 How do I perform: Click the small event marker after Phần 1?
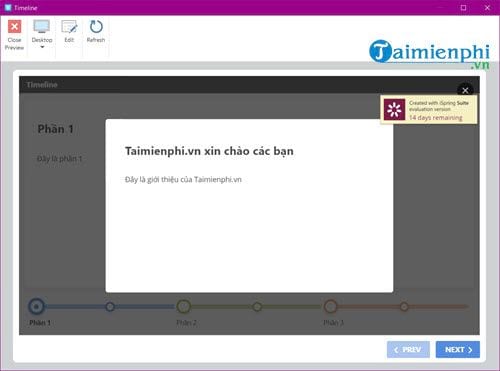(110, 307)
